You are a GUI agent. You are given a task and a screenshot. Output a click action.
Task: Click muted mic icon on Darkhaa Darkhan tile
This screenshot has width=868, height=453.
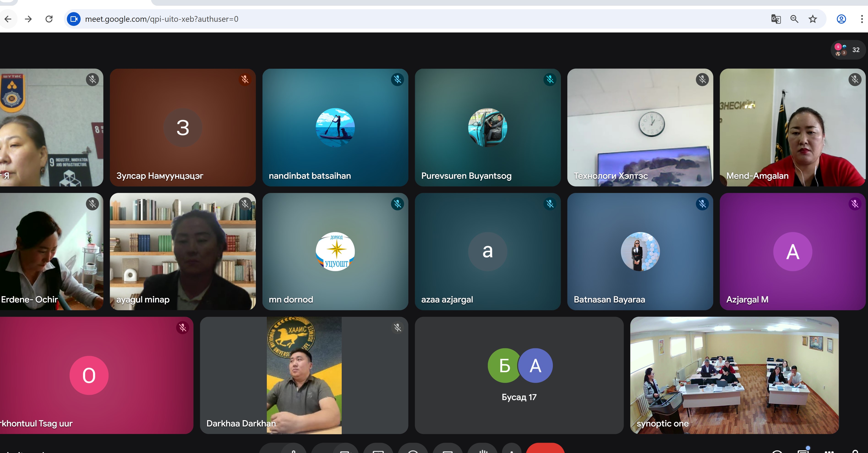(x=397, y=327)
